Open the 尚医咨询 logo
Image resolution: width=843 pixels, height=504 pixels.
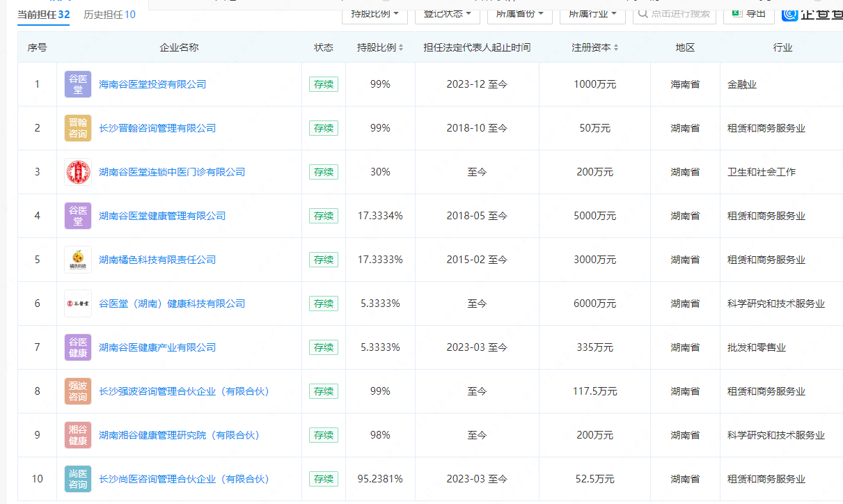[78, 479]
